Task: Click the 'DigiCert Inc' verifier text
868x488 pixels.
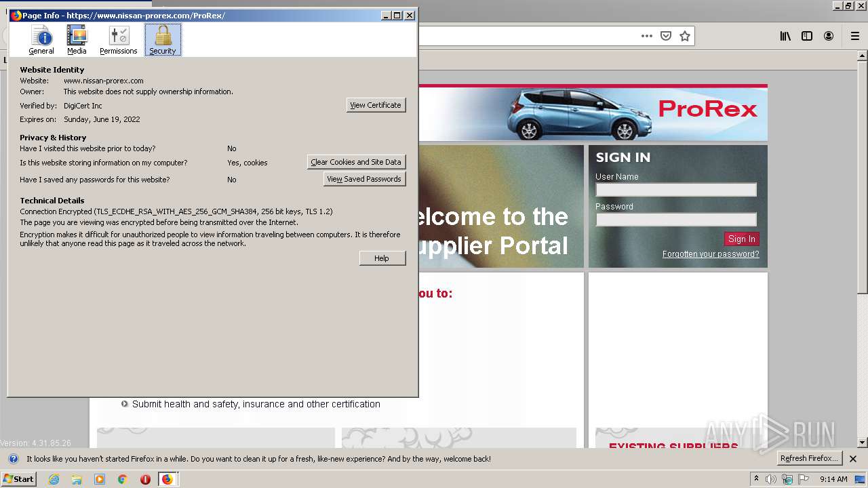Action: click(83, 106)
